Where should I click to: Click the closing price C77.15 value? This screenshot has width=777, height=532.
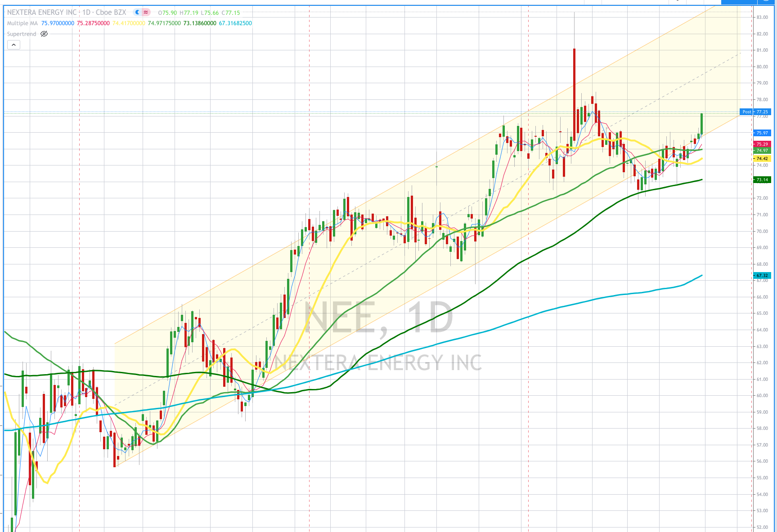tap(231, 13)
